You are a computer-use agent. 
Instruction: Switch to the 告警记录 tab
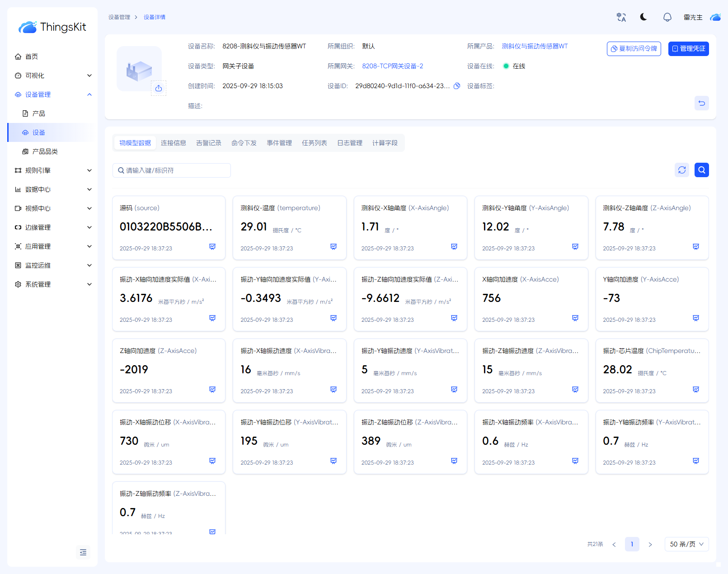(x=208, y=143)
